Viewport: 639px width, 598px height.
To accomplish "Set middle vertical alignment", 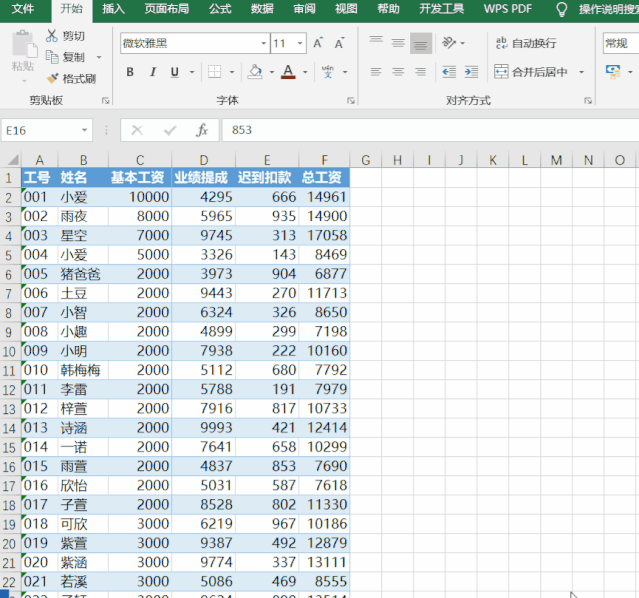I will pos(398,42).
